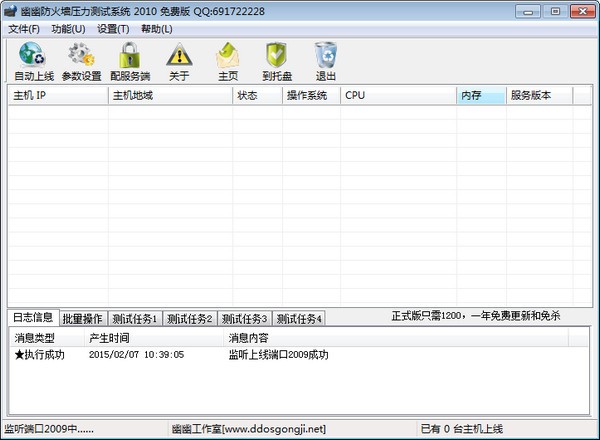
Task: Click the 操作系统 column header
Action: (x=311, y=96)
